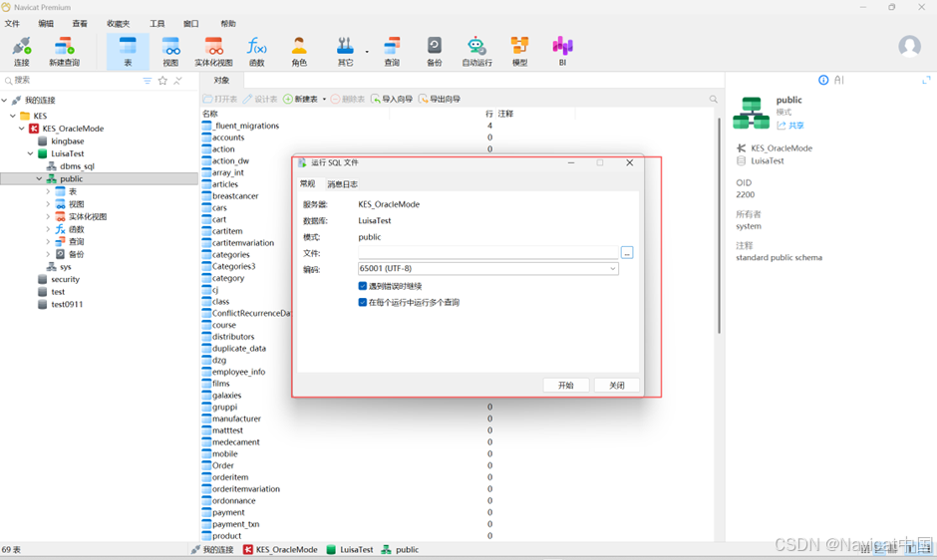The height and width of the screenshot is (560, 937).
Task: Open the Edit menu
Action: [x=46, y=23]
